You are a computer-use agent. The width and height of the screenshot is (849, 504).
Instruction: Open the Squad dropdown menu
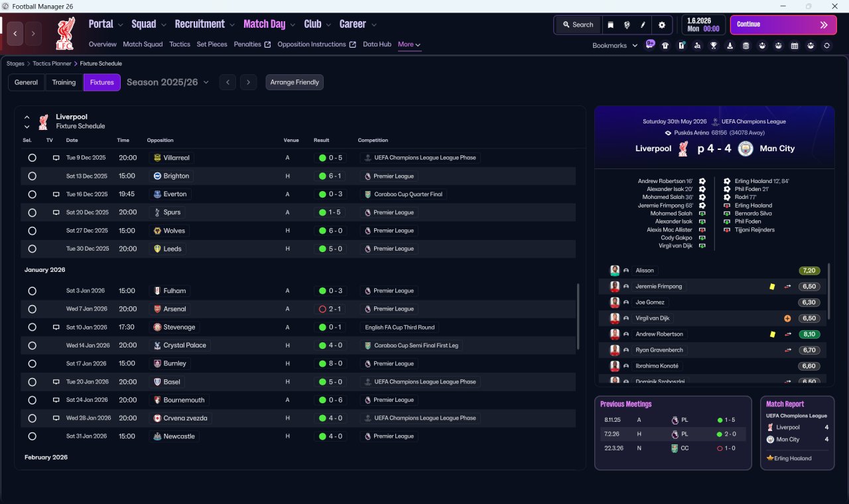tap(149, 25)
